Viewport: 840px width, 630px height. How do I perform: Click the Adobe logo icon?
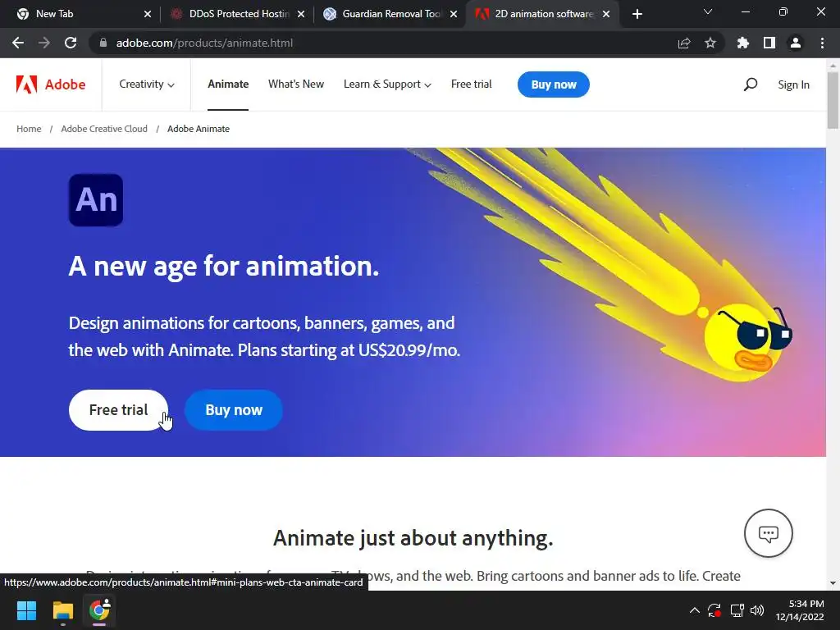[x=27, y=84]
